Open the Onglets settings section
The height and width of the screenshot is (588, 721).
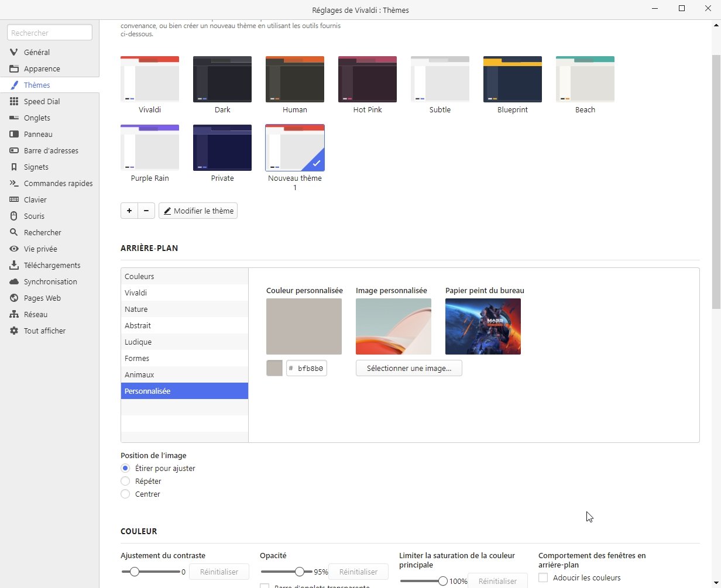coord(37,118)
